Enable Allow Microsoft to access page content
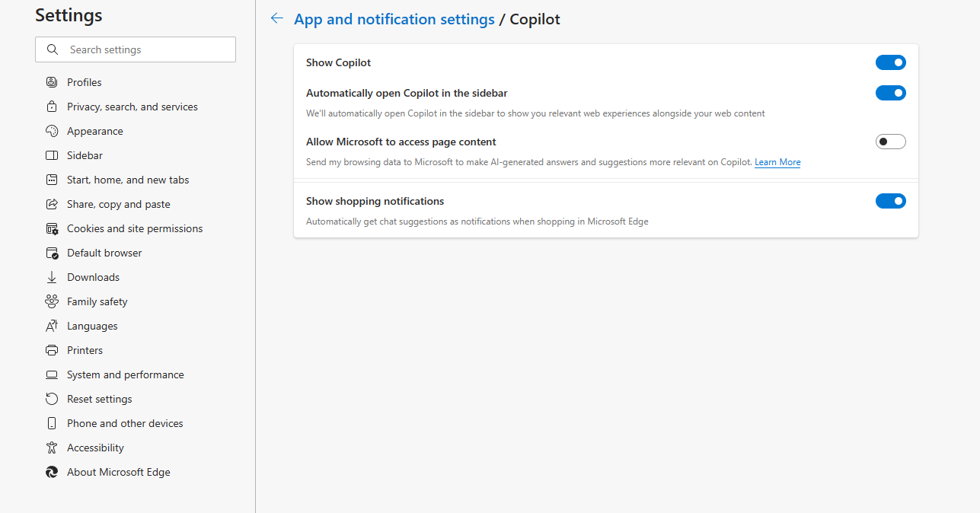This screenshot has width=980, height=513. (890, 142)
